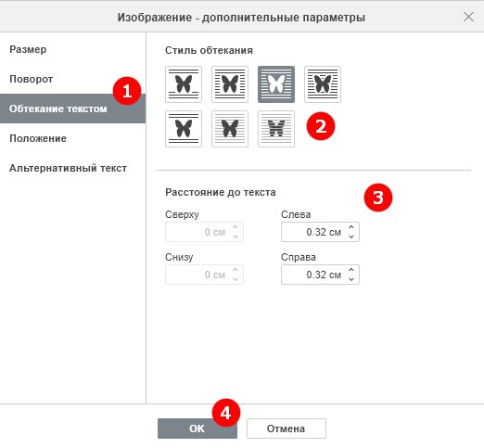Click the disabled Снизу distance field
The width and height of the screenshot is (484, 448).
[x=204, y=275]
